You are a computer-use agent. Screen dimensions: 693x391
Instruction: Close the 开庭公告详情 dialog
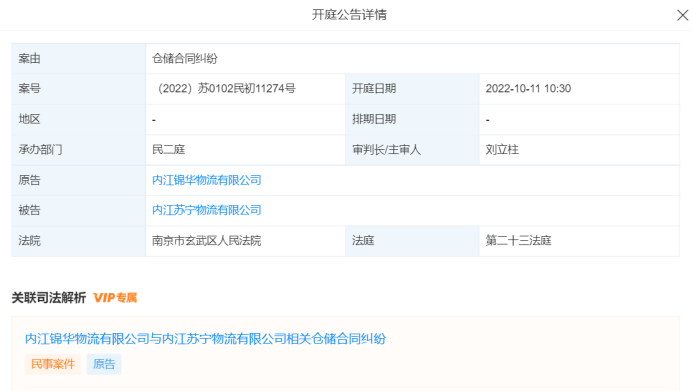682,15
